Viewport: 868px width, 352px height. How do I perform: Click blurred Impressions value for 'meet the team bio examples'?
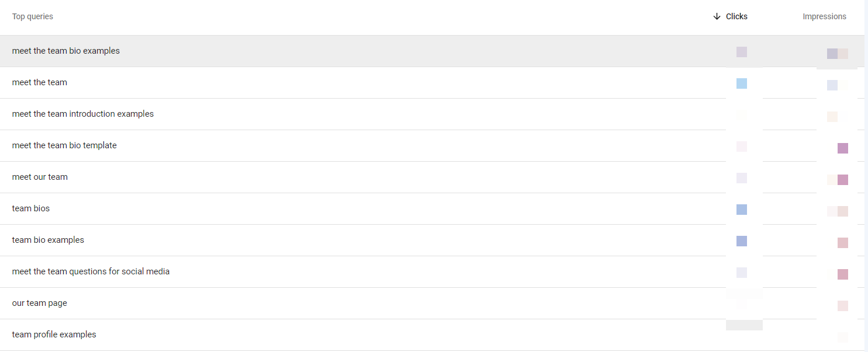pyautogui.click(x=837, y=54)
